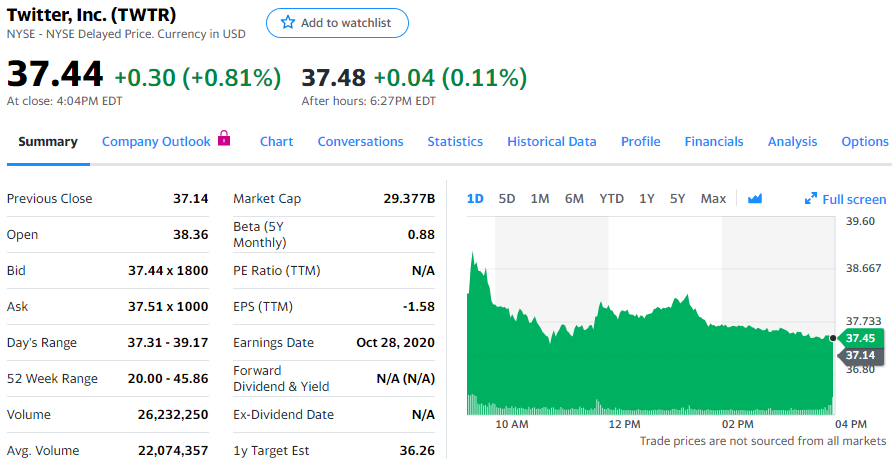The width and height of the screenshot is (892, 459).
Task: Click the star icon in Add to watchlist
Action: point(288,23)
